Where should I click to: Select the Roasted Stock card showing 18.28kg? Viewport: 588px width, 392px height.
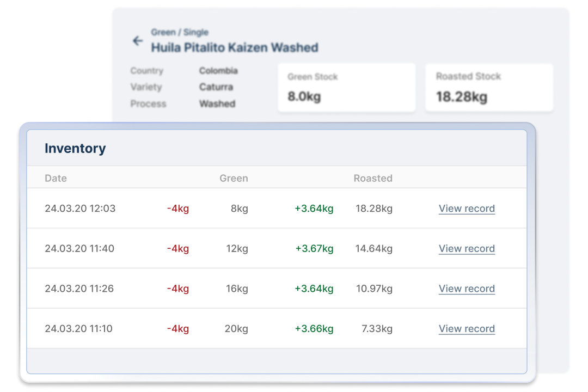tap(488, 87)
